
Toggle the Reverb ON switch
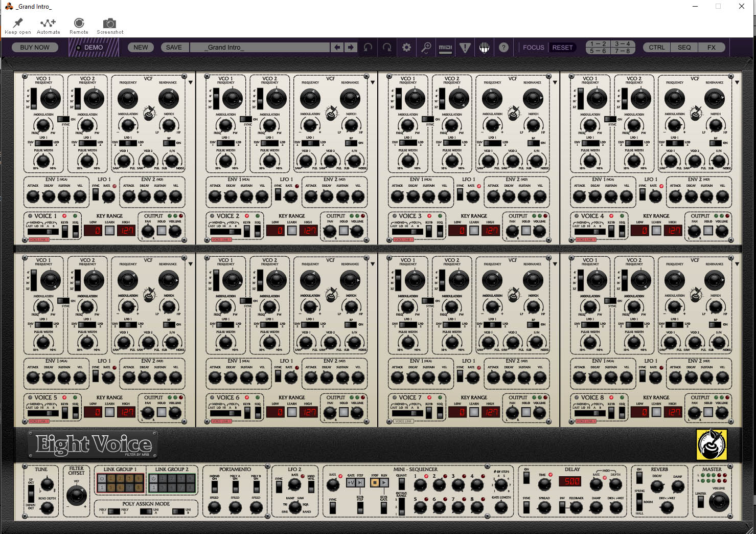point(639,478)
